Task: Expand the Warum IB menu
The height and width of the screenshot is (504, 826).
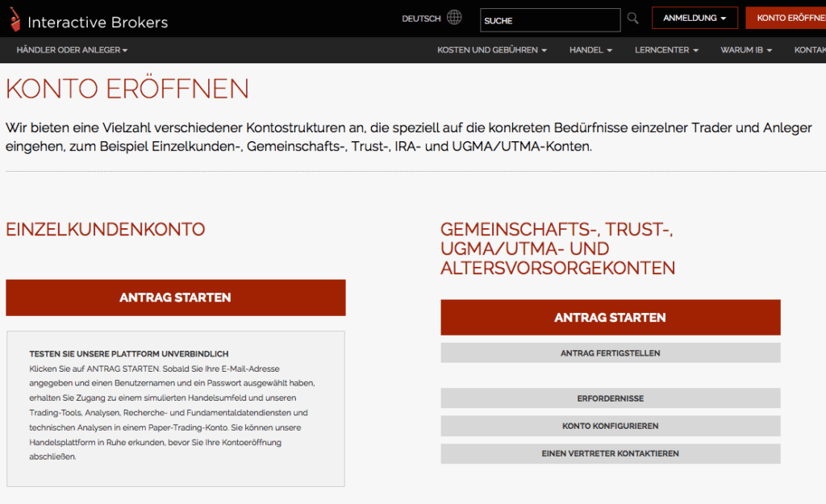Action: click(x=746, y=50)
